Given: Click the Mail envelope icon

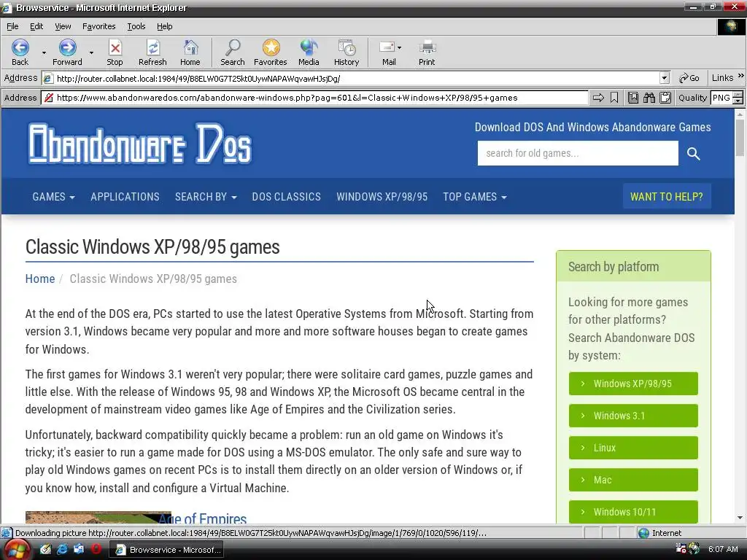Looking at the screenshot, I should coord(387,47).
